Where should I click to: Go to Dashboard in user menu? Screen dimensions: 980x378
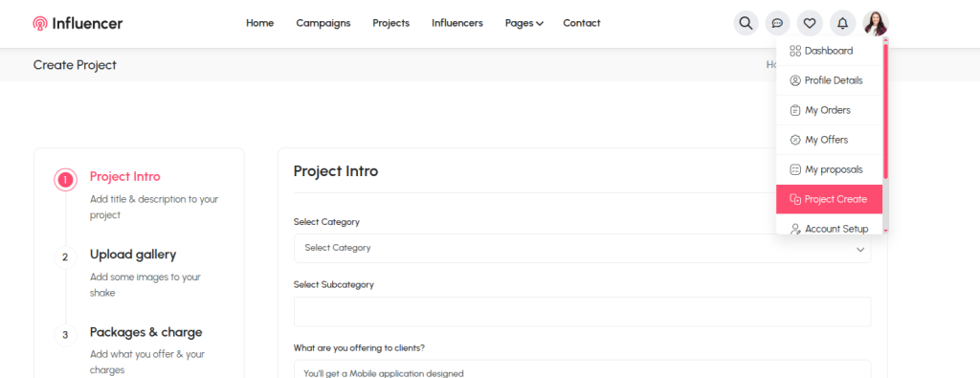[x=829, y=51]
